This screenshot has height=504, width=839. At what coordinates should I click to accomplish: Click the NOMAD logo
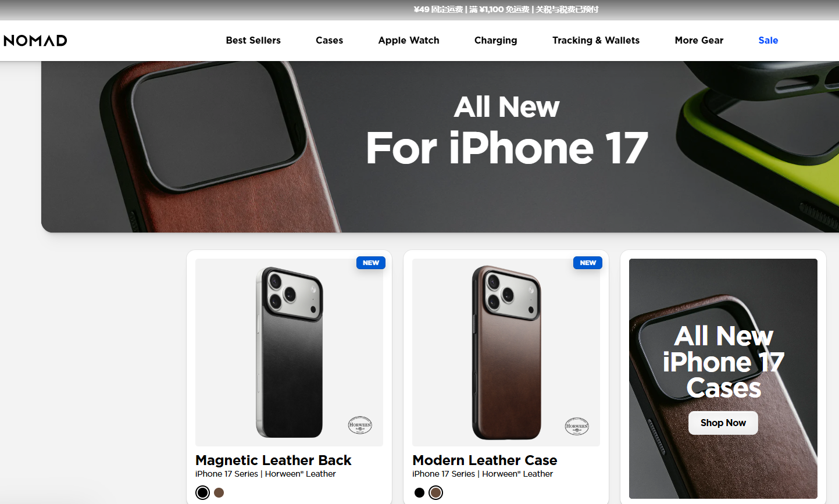pos(35,40)
